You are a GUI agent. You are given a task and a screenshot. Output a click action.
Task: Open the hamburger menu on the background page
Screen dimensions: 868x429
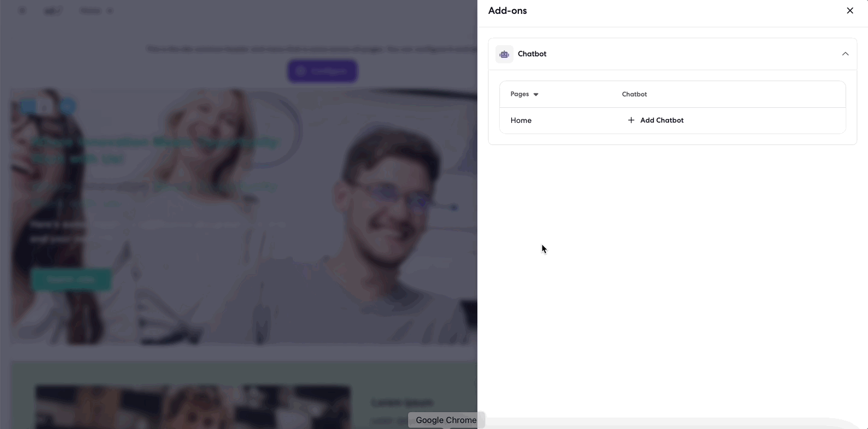[x=22, y=11]
